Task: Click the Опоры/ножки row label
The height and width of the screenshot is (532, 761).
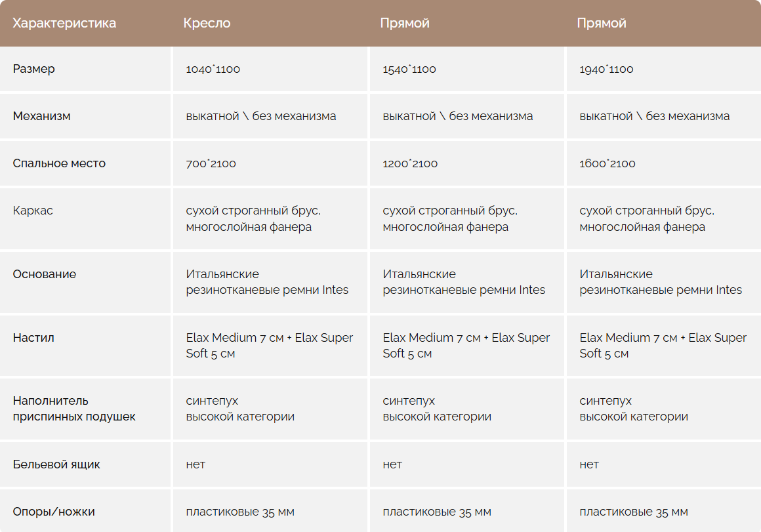Action: [x=54, y=512]
